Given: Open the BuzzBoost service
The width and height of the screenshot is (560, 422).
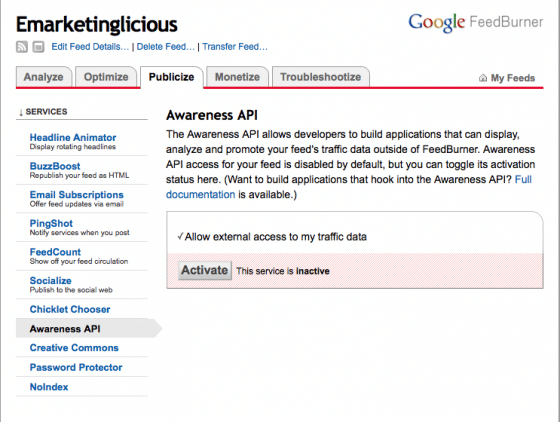Looking at the screenshot, I should coord(55,166).
